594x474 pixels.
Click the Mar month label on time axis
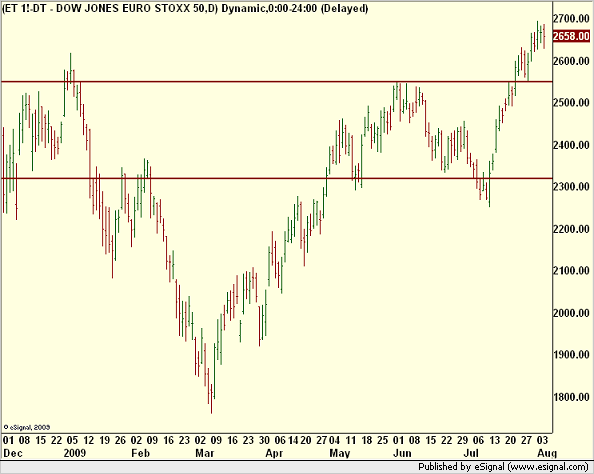tap(205, 453)
